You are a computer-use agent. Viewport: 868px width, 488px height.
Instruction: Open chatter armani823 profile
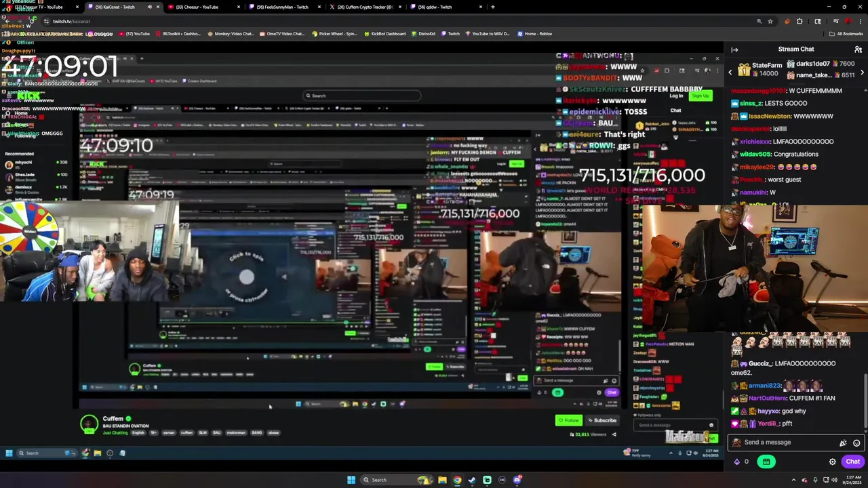pyautogui.click(x=765, y=386)
